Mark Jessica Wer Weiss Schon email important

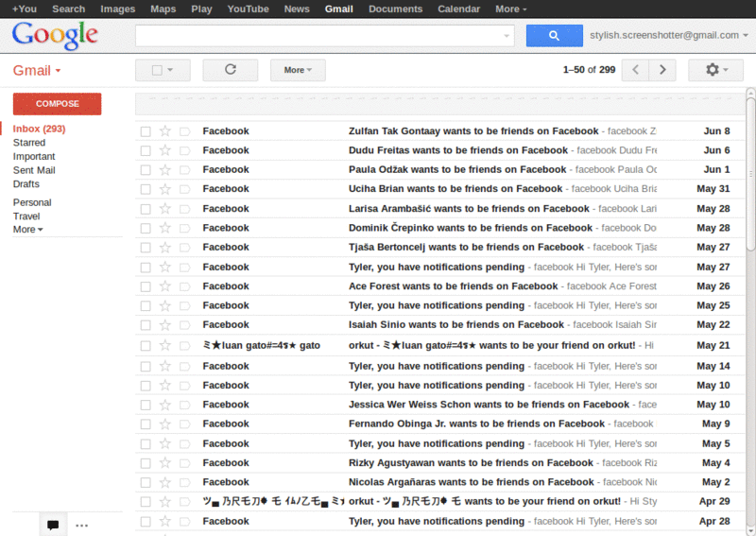[x=184, y=405]
